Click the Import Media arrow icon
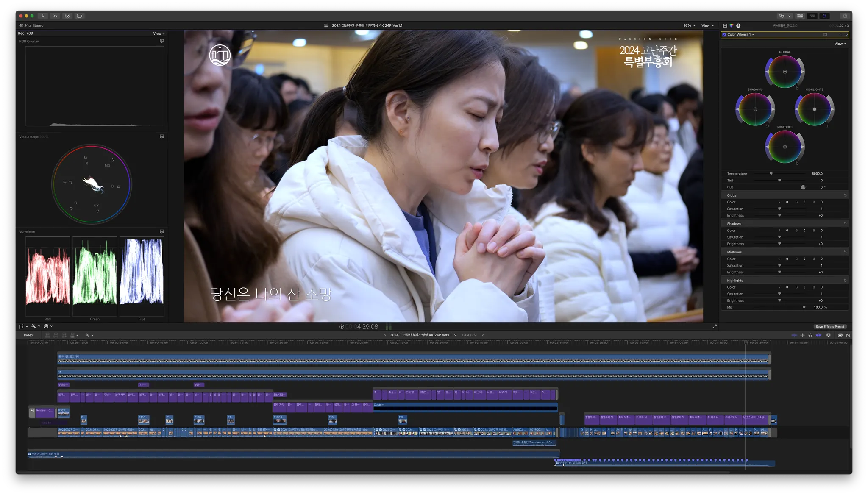This screenshot has height=495, width=868. click(x=43, y=16)
